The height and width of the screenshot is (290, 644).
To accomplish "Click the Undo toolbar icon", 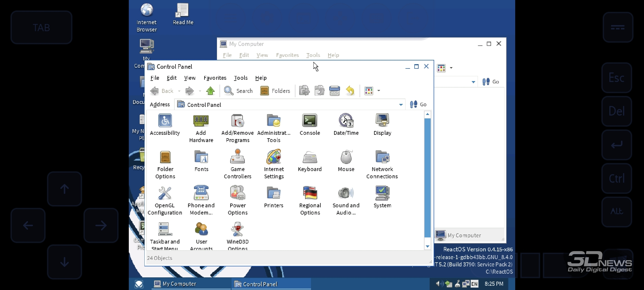I will pyautogui.click(x=350, y=91).
